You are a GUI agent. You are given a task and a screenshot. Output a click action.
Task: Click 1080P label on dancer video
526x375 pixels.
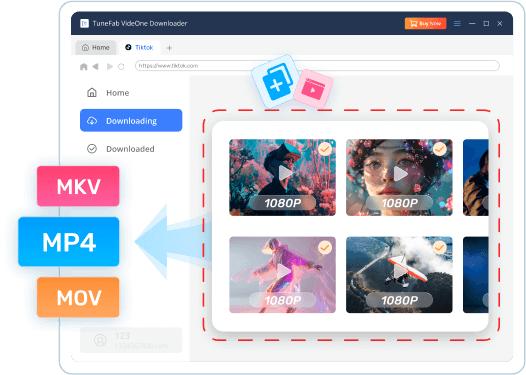click(282, 300)
